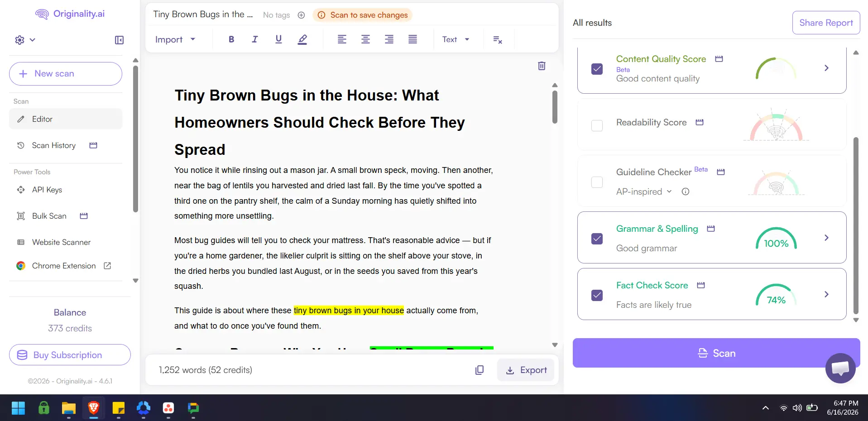Open Windows Start menu
This screenshot has height=421, width=868.
pyautogui.click(x=18, y=408)
